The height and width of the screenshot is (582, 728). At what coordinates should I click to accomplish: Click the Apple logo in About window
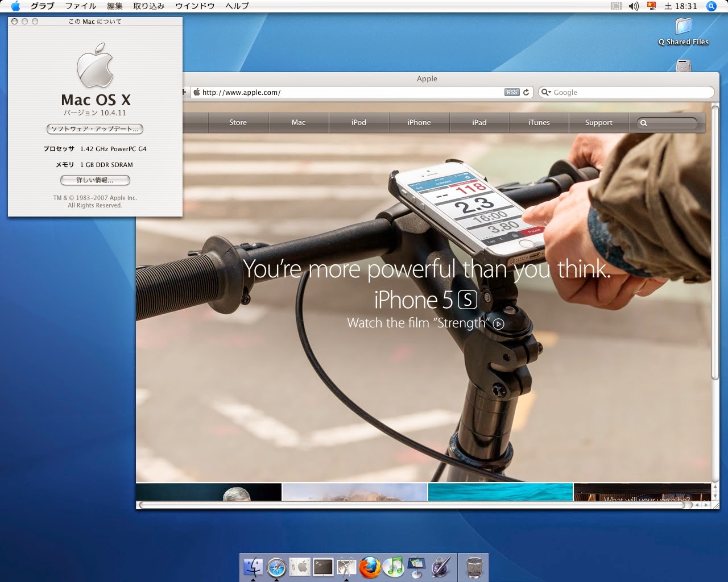(x=95, y=65)
